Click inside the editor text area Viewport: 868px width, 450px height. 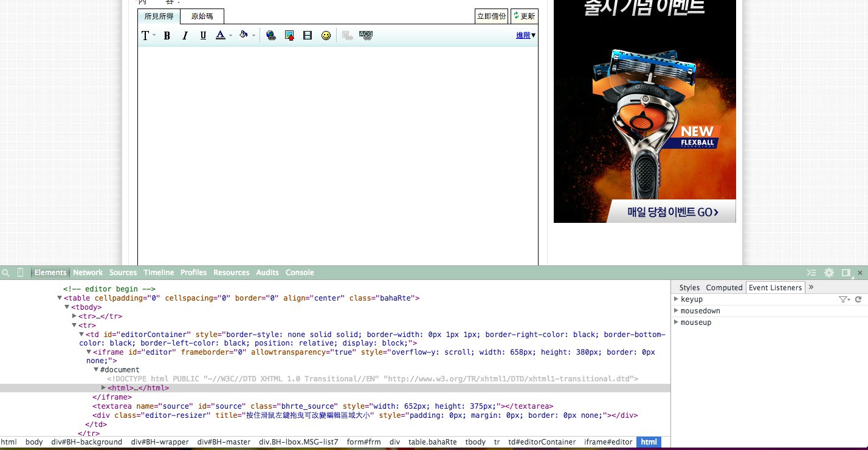tap(338, 155)
